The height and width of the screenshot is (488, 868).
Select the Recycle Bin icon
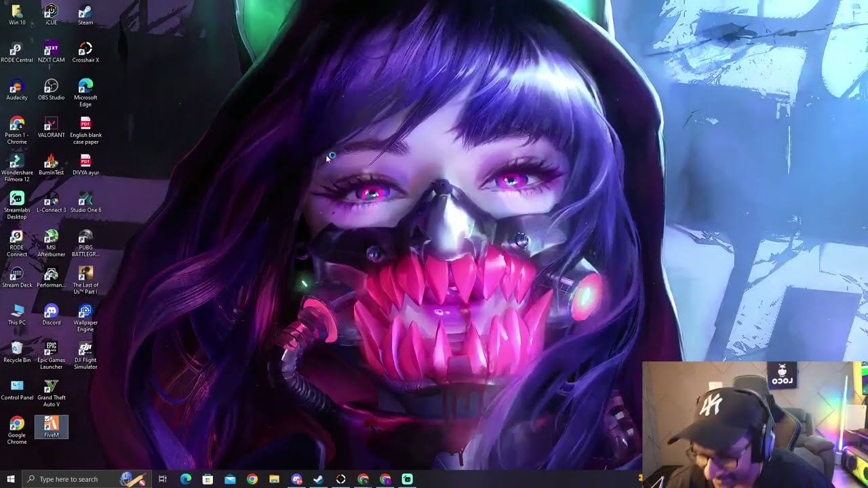tap(17, 352)
